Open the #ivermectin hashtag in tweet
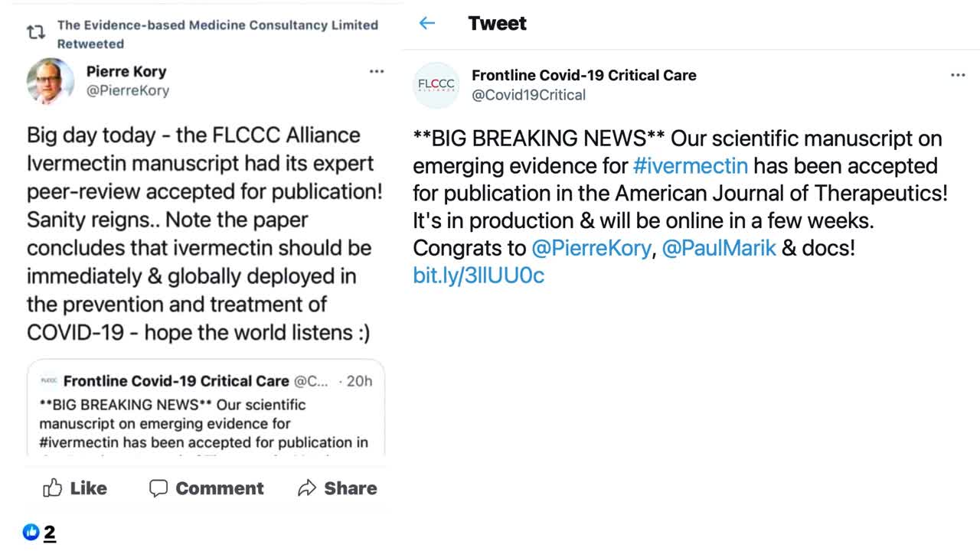This screenshot has height=551, width=980. (690, 166)
